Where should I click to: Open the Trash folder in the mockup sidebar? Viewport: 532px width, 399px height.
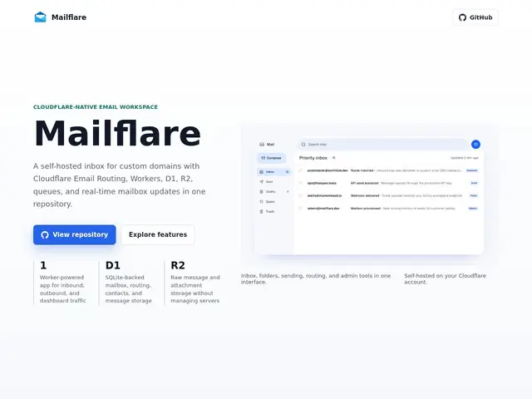(273, 211)
